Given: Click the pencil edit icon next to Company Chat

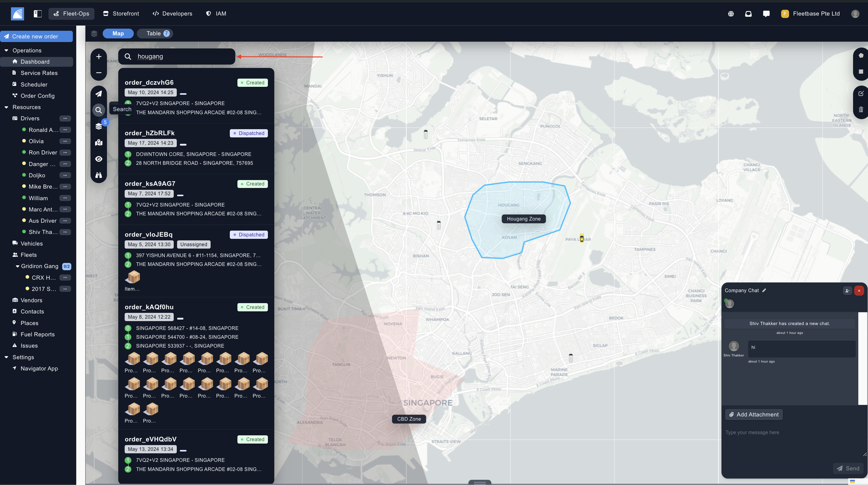Looking at the screenshot, I should (764, 290).
